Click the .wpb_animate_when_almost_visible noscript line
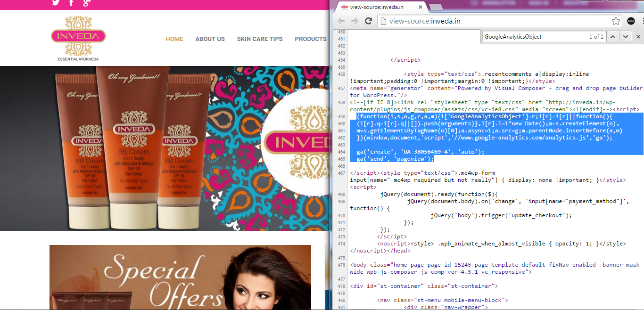 [488, 247]
